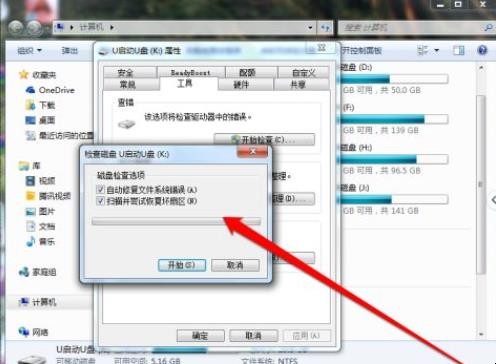Screen dimensions: 496x364
Task: Open 音乐 library in sidebar
Action: (41, 241)
